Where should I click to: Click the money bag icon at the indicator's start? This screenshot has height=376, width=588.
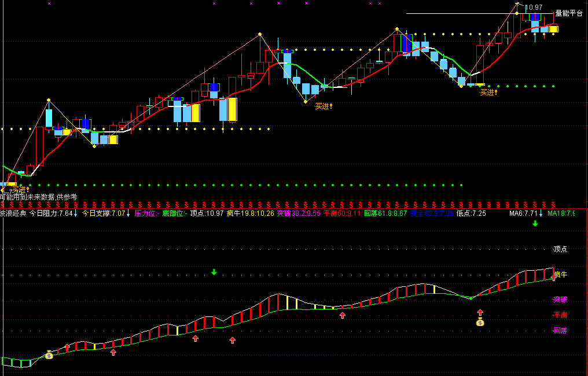tap(49, 355)
